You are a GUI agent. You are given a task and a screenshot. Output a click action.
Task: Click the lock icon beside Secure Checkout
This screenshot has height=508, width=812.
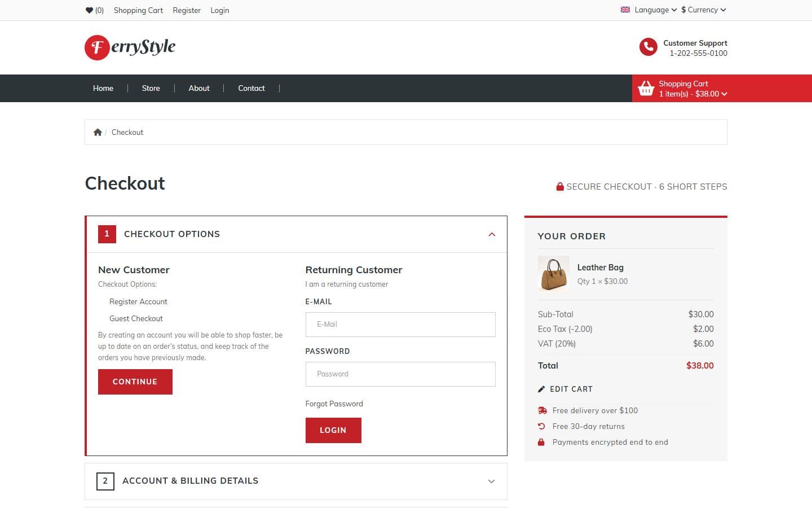560,186
